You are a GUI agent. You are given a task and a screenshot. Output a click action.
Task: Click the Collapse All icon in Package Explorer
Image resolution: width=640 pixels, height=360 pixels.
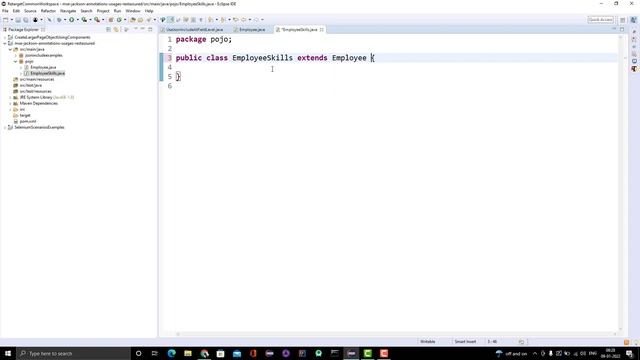(x=108, y=29)
